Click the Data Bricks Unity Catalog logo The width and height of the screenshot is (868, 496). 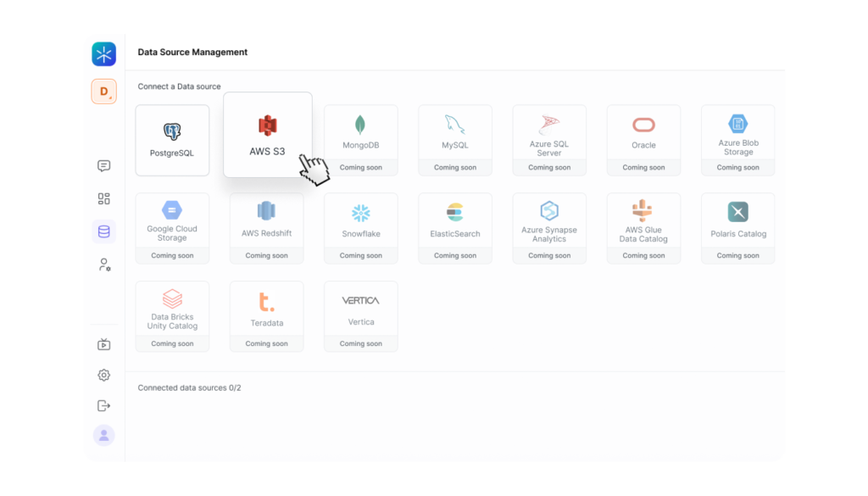[172, 299]
